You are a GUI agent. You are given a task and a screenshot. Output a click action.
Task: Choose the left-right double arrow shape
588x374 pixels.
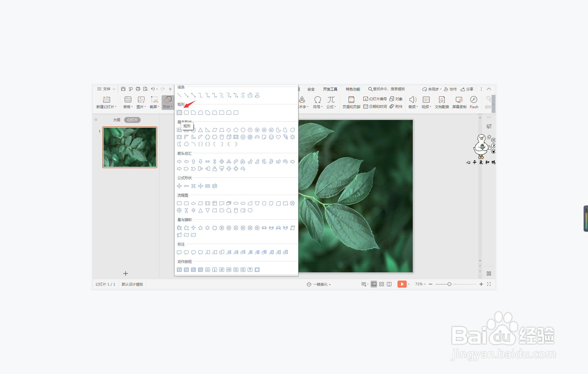pyautogui.click(x=208, y=162)
